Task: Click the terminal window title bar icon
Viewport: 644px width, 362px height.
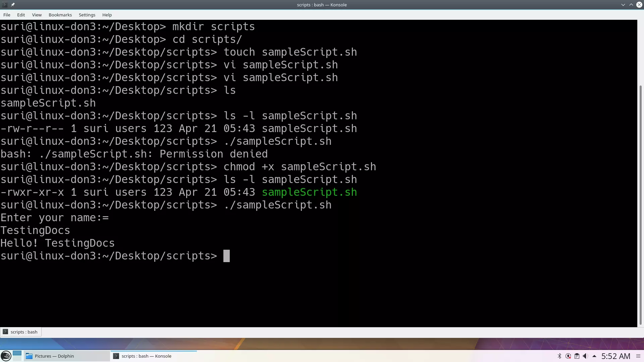Action: pyautogui.click(x=4, y=4)
